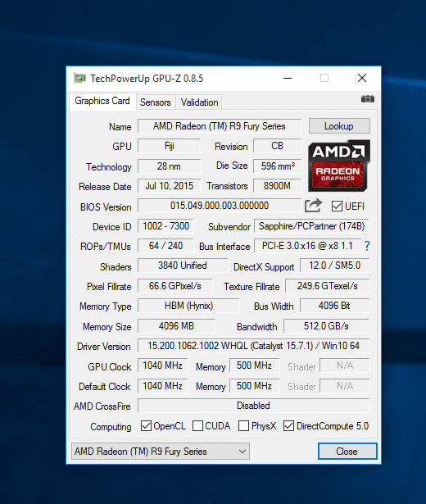Open the Validation tab
Screen dimensions: 426x504
[199, 102]
